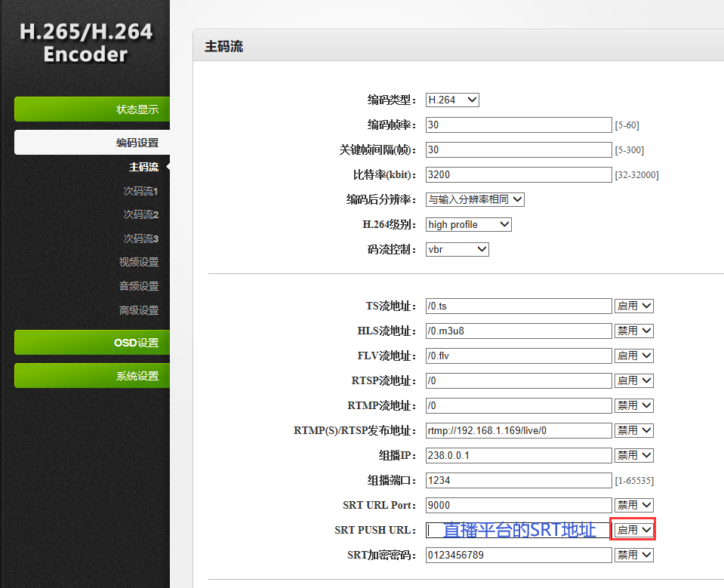Image resolution: width=724 pixels, height=588 pixels.
Task: Open SRT PUSH URL status dropdown
Action: click(x=633, y=531)
